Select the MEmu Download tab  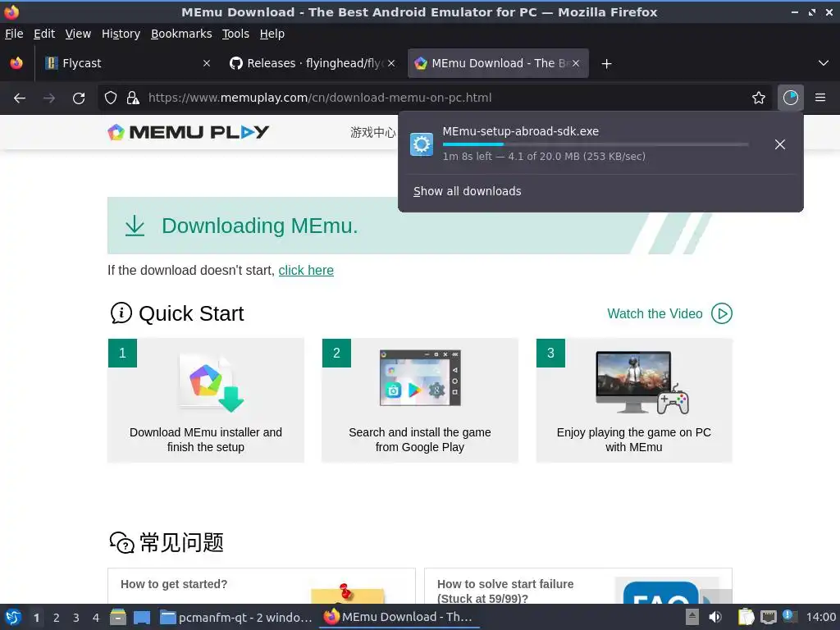pos(498,63)
